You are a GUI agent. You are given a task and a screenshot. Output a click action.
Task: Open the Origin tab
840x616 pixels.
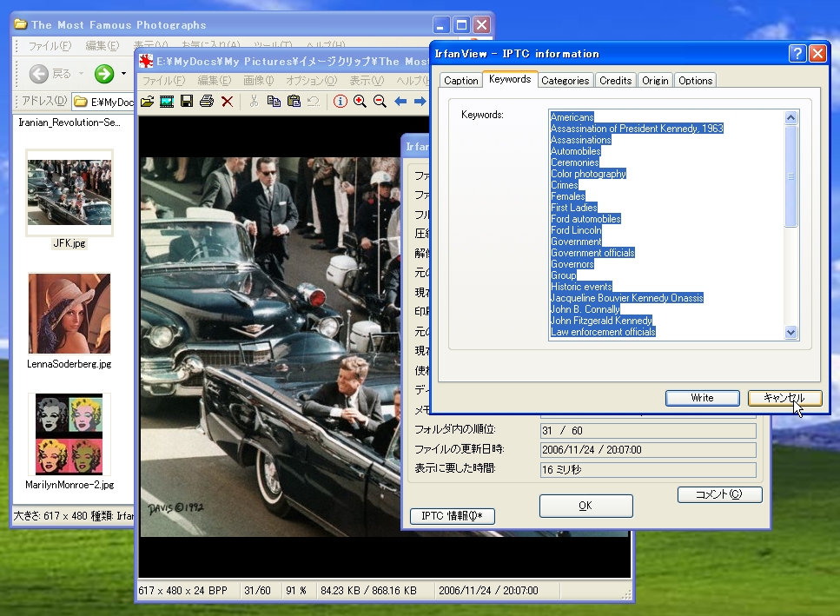click(655, 80)
